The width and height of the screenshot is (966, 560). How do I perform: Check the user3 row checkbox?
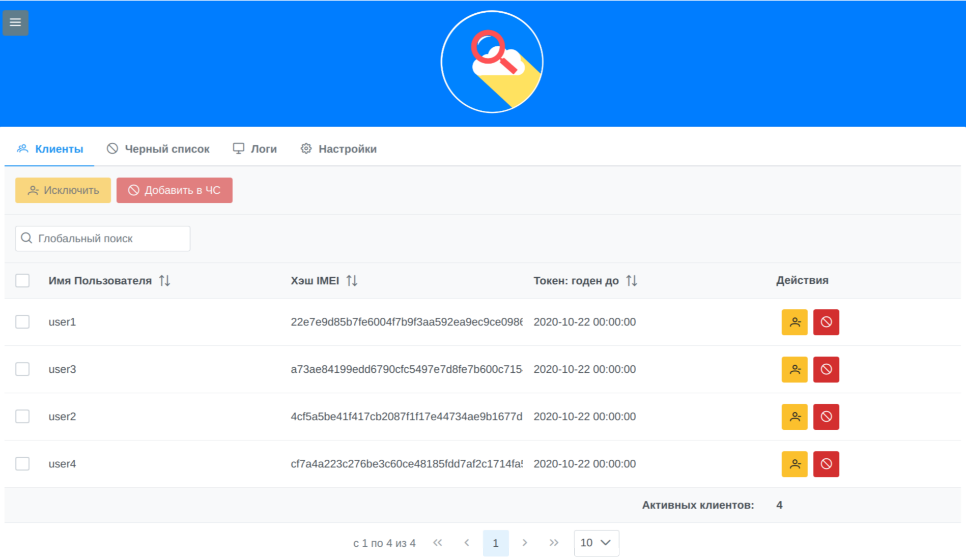[22, 369]
